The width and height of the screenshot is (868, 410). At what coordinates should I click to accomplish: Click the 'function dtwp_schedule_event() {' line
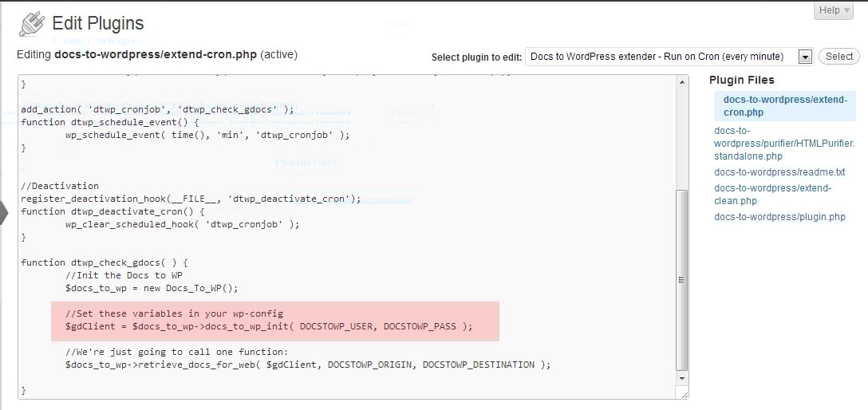(x=110, y=122)
